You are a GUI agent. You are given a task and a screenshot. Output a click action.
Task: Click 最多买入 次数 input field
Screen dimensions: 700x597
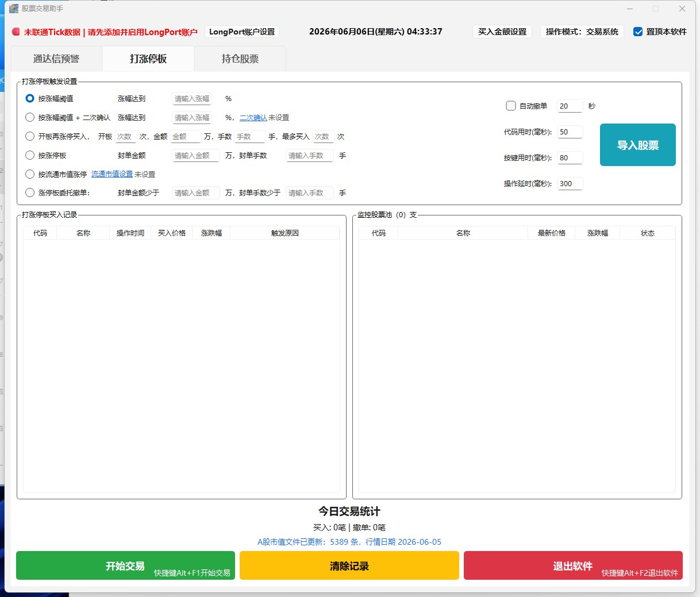click(323, 136)
